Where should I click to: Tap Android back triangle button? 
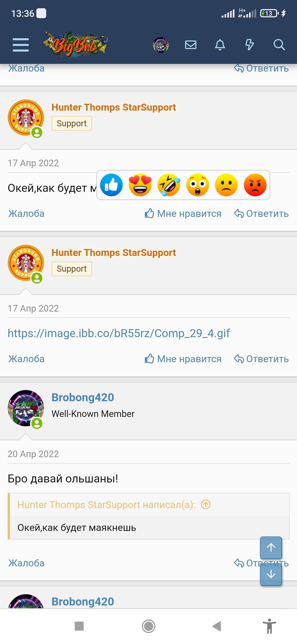217,626
